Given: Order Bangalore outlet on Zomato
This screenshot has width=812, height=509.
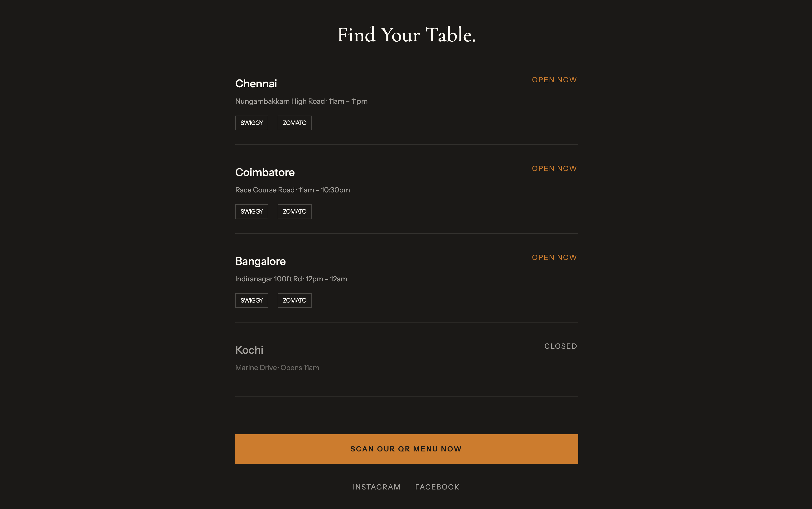Looking at the screenshot, I should [x=294, y=300].
